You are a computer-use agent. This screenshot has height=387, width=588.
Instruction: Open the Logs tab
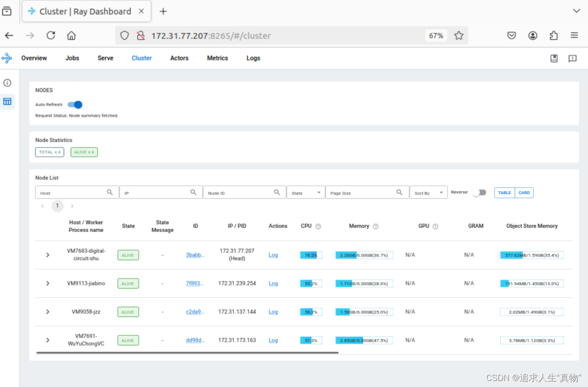click(x=253, y=58)
